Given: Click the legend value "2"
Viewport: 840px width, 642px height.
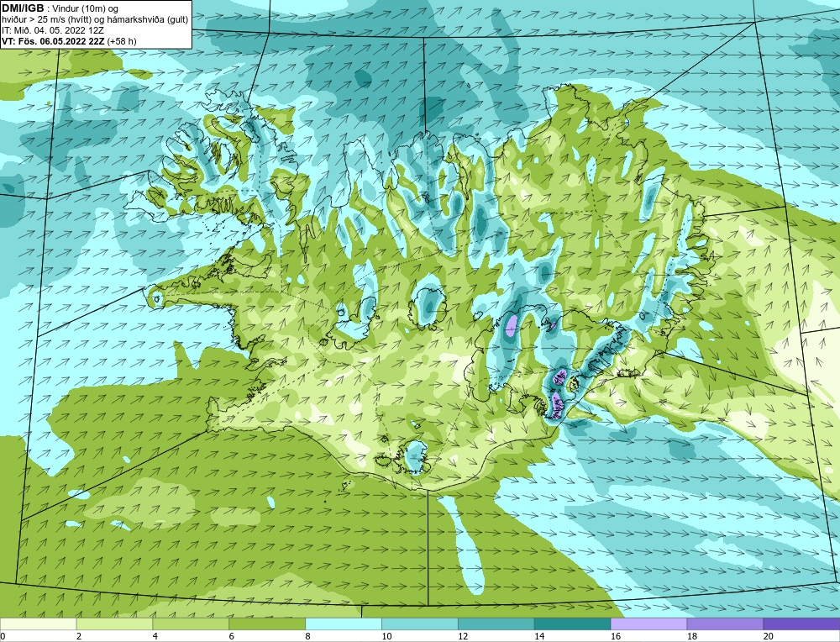Looking at the screenshot, I should [x=79, y=636].
